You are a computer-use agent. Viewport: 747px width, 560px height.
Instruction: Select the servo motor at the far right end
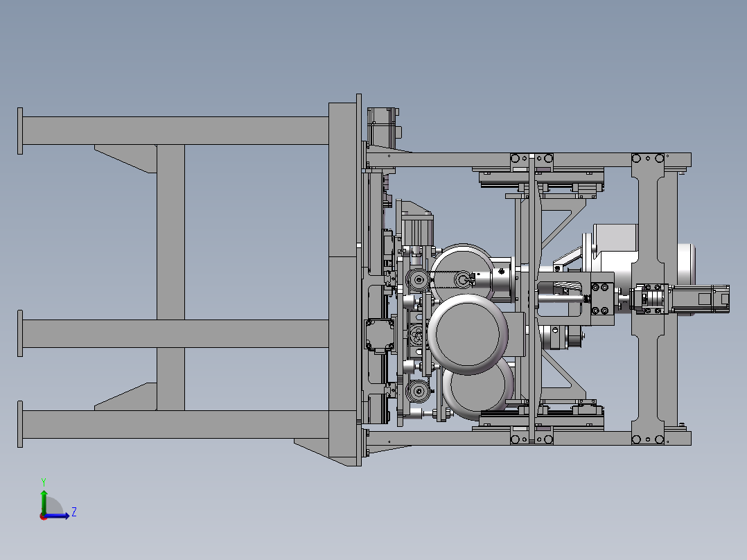coord(698,299)
